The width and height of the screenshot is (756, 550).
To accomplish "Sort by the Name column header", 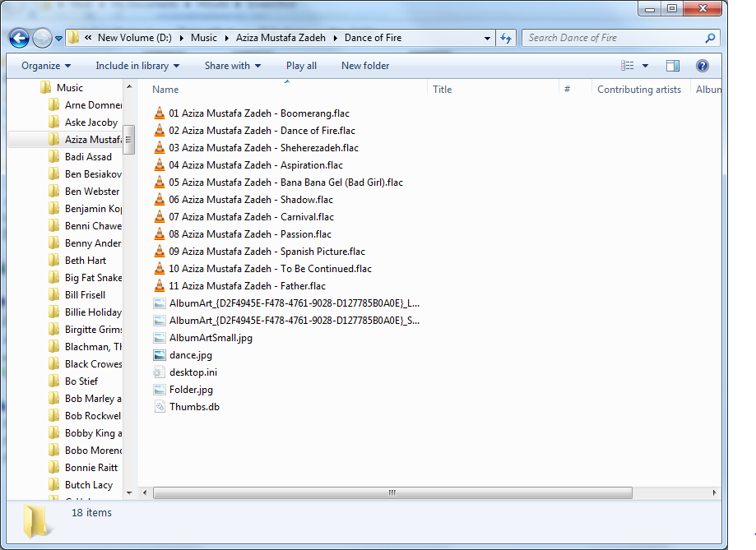I will click(x=165, y=90).
